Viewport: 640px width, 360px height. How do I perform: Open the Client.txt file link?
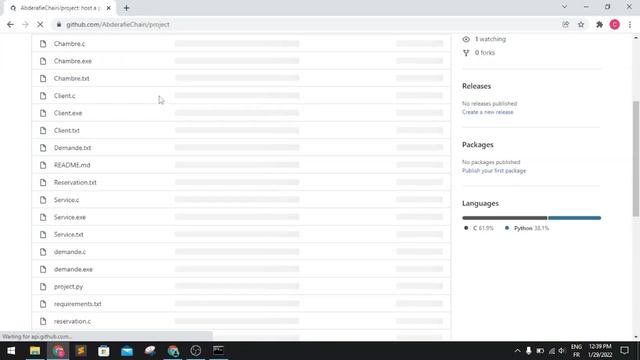tap(67, 131)
